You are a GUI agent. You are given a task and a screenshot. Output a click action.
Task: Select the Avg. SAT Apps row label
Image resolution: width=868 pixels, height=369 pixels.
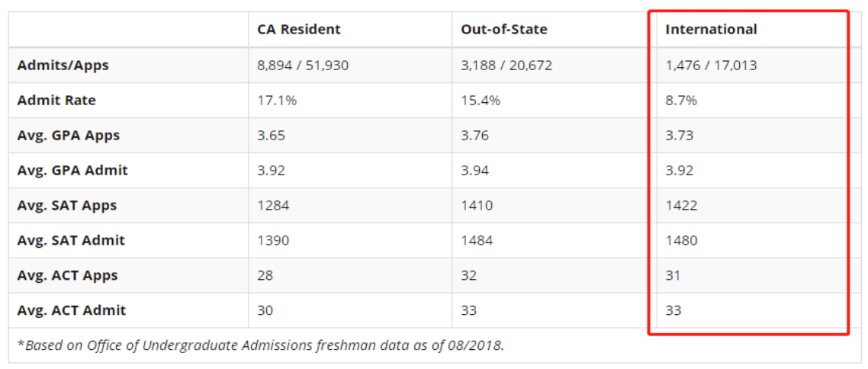[x=67, y=206]
